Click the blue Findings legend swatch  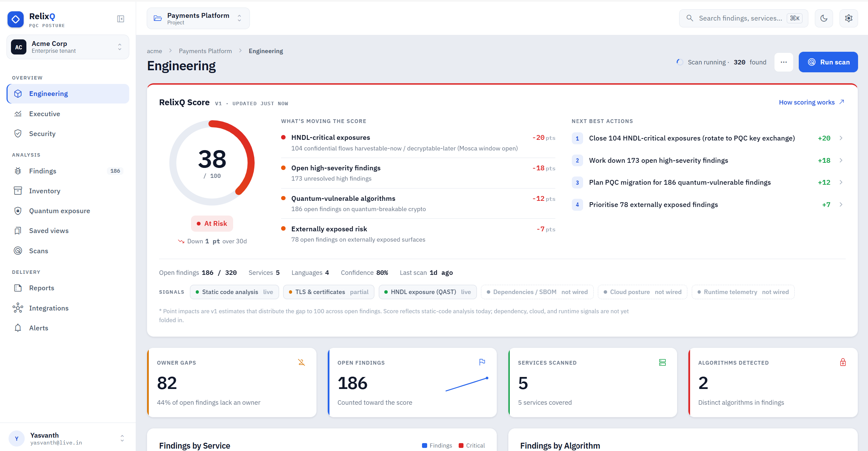point(424,446)
